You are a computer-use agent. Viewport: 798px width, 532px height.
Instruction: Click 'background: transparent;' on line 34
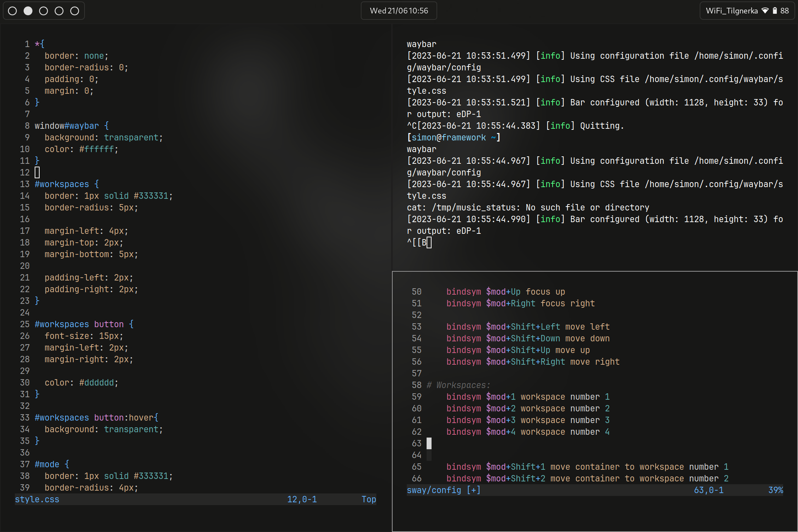pyautogui.click(x=104, y=429)
